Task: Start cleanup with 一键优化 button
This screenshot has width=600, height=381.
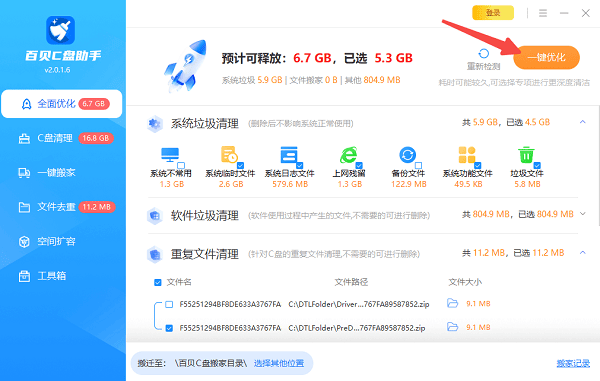Action: 546,57
